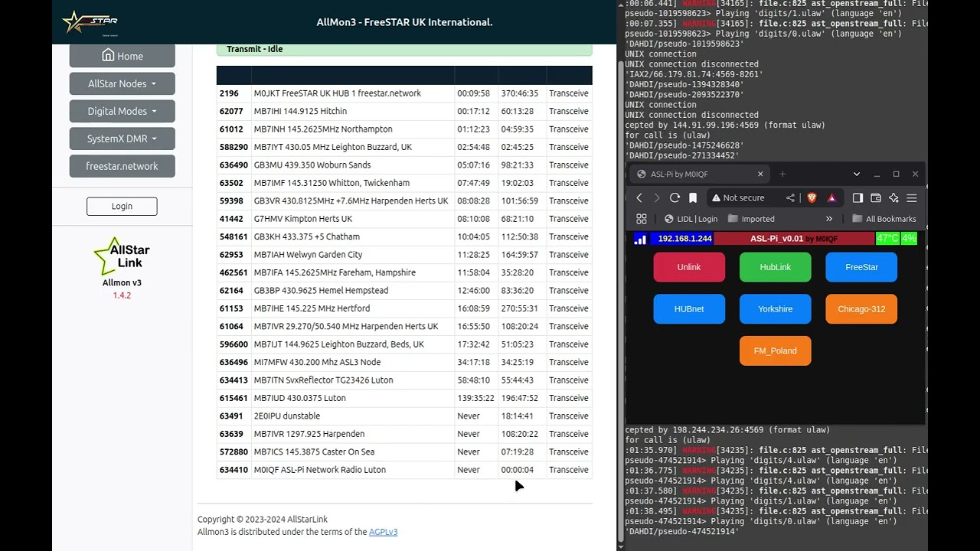Open the LIDL Login bookmark
This screenshot has width=980, height=551.
pyautogui.click(x=691, y=219)
